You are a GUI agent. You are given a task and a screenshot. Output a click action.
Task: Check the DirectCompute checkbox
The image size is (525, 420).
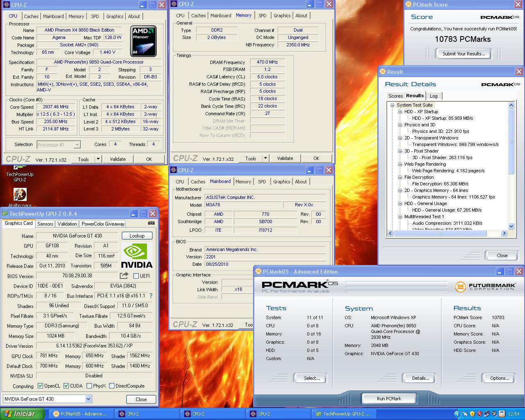112,386
